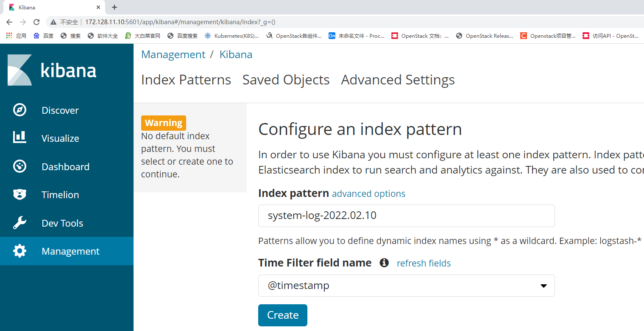Reload page with refresh icon
The width and height of the screenshot is (644, 331).
click(36, 22)
